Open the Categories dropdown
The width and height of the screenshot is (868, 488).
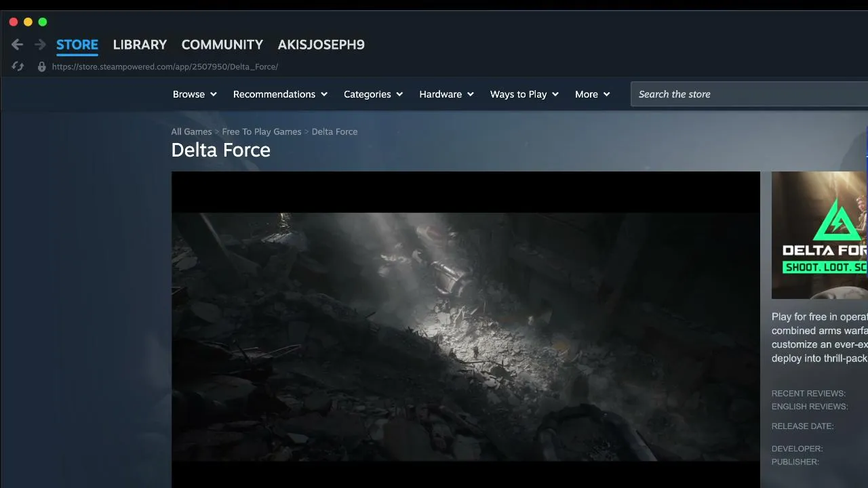click(x=373, y=94)
